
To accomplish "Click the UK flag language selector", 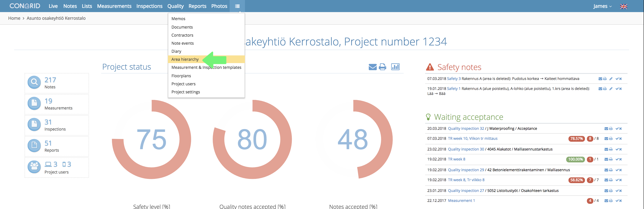I will (x=623, y=7).
